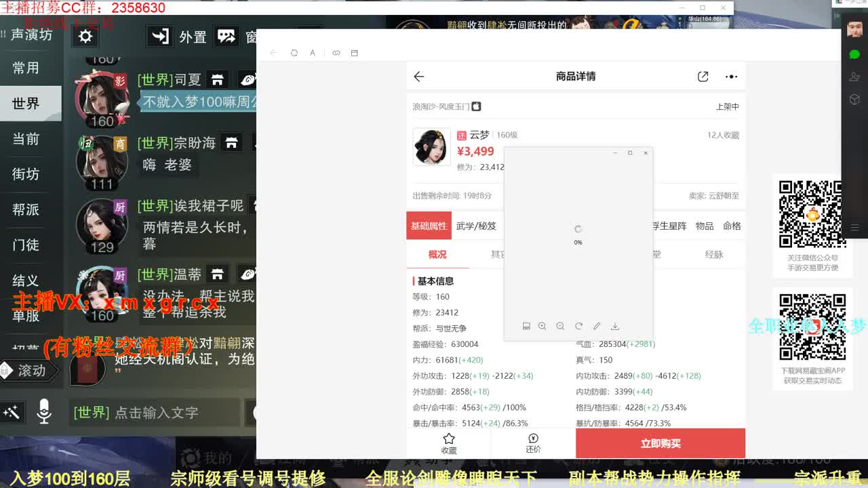Click the 外置 pop-out arrow icon
This screenshot has width=868, height=488.
pyautogui.click(x=160, y=37)
